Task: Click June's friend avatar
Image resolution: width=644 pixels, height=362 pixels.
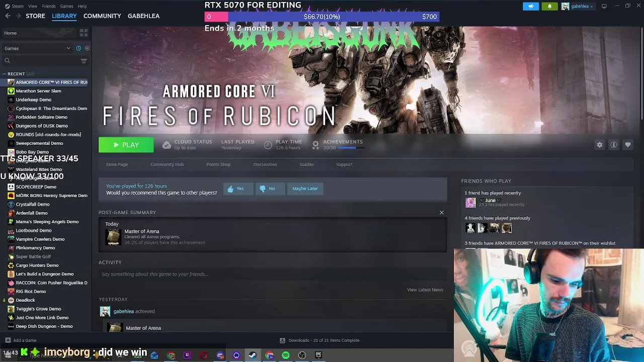Action: point(470,203)
